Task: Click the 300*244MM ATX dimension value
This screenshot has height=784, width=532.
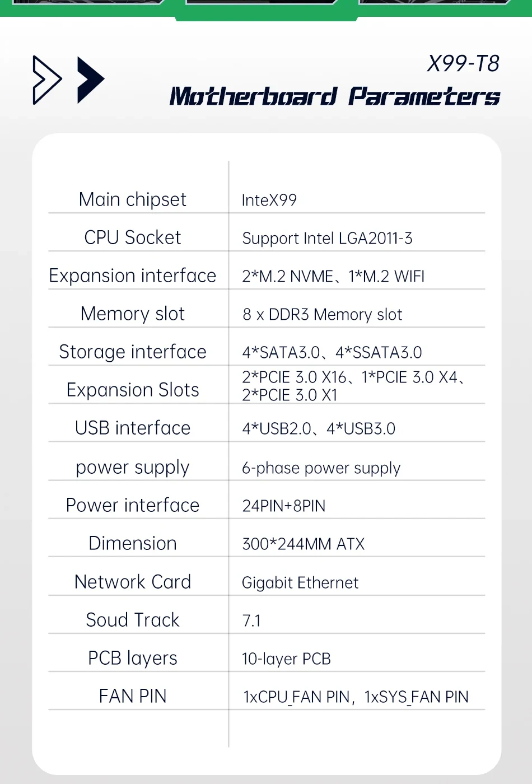Action: pyautogui.click(x=303, y=544)
